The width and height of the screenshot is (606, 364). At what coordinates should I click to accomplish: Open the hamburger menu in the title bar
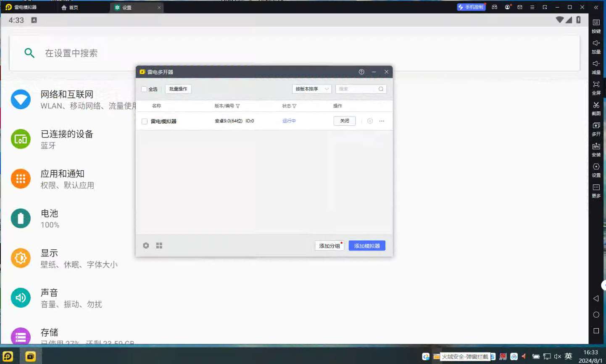pos(532,7)
